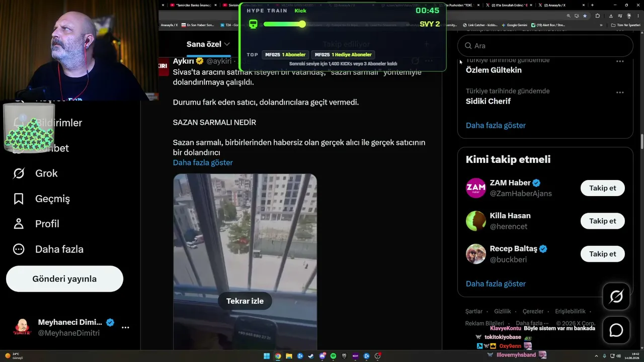Viewport: 644px width, 362px height.
Task: Follow ZAM Haber with Takip et
Action: click(x=603, y=188)
